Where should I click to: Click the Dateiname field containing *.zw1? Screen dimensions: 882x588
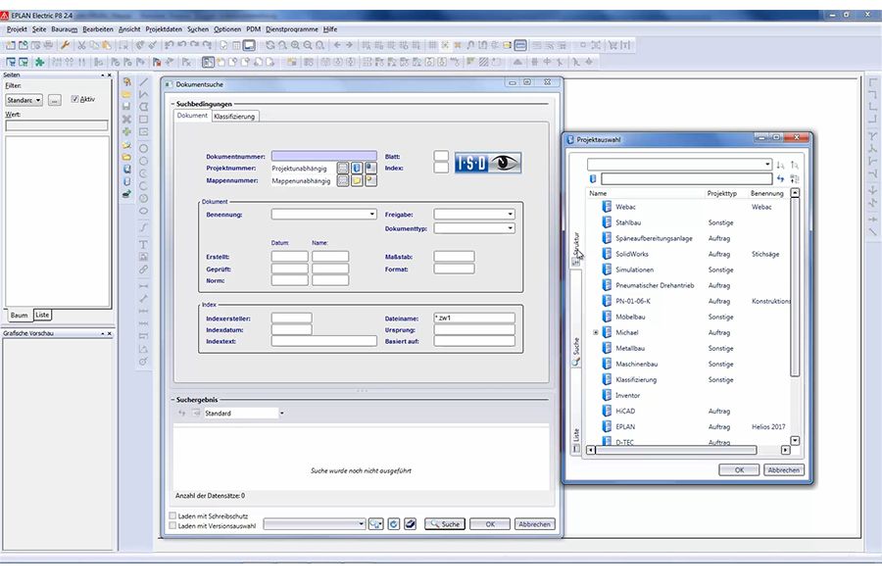(x=474, y=318)
